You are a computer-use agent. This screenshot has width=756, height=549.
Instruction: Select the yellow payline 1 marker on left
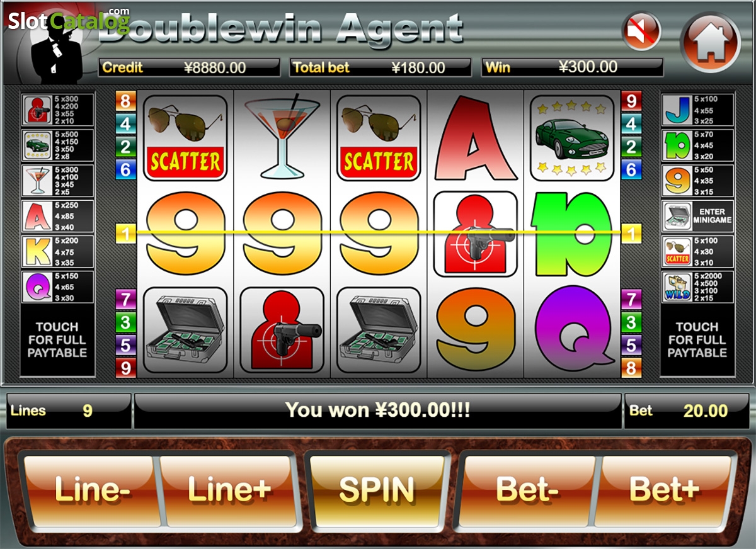point(126,234)
